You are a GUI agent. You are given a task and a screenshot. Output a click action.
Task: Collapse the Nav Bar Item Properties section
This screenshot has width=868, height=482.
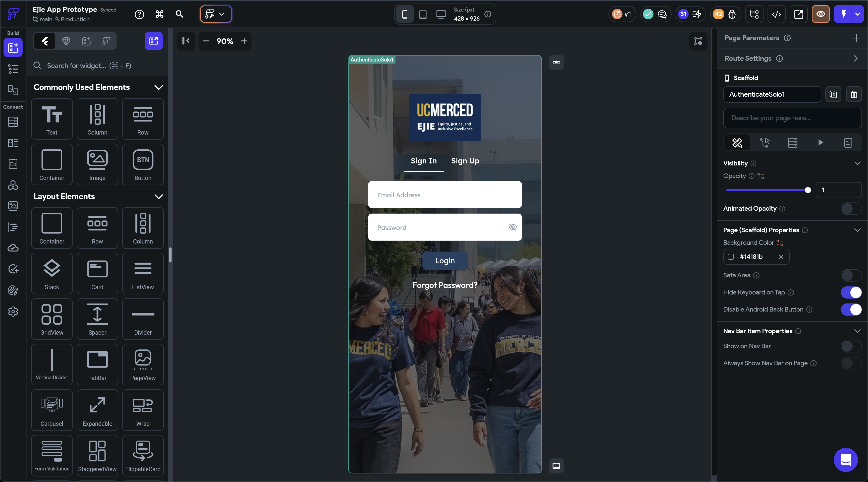[857, 331]
